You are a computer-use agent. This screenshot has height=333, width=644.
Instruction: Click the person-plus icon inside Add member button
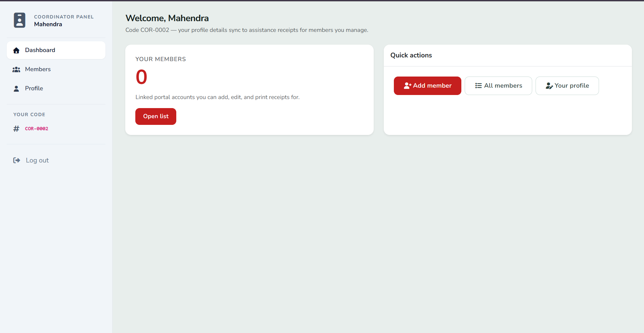408,86
